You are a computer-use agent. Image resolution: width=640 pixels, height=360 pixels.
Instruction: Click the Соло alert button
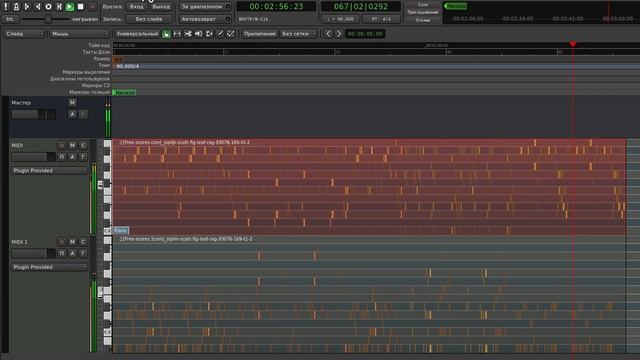point(423,4)
